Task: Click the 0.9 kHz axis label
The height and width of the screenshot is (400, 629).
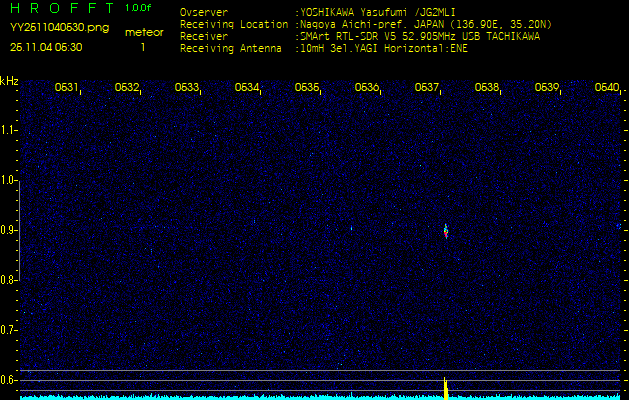Action: 9,230
